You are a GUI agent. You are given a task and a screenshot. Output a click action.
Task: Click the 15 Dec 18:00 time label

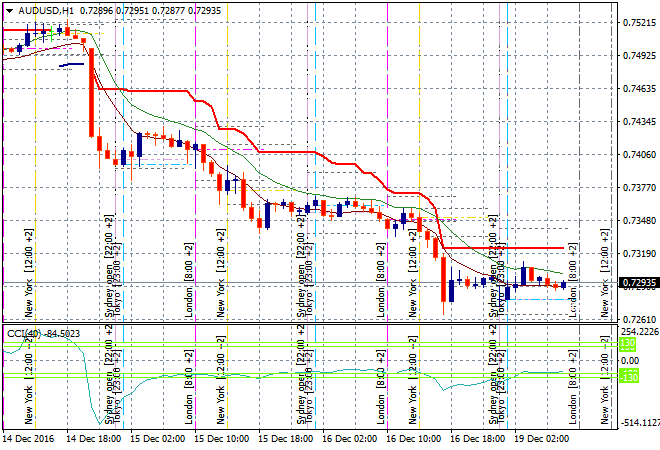pyautogui.click(x=285, y=439)
